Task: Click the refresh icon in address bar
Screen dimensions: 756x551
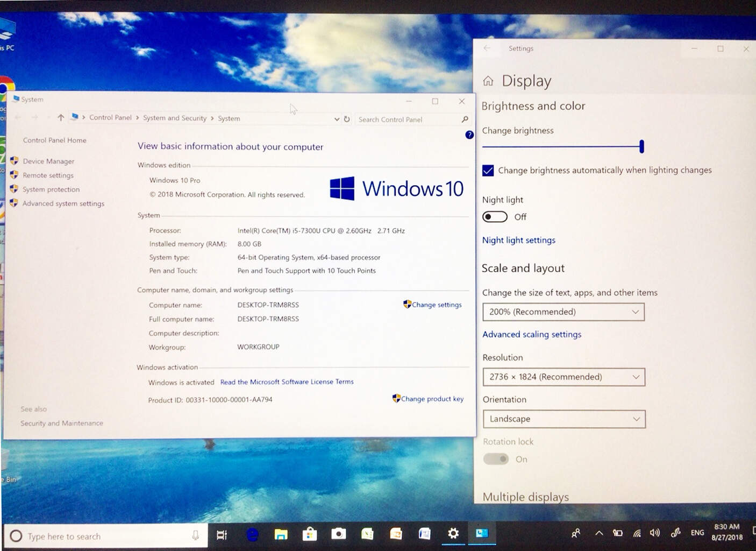Action: click(347, 119)
